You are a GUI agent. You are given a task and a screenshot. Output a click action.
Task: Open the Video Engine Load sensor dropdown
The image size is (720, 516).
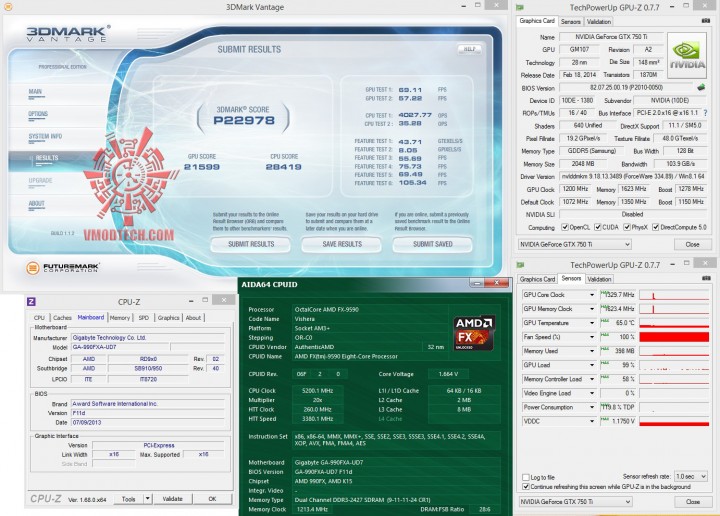click(591, 393)
